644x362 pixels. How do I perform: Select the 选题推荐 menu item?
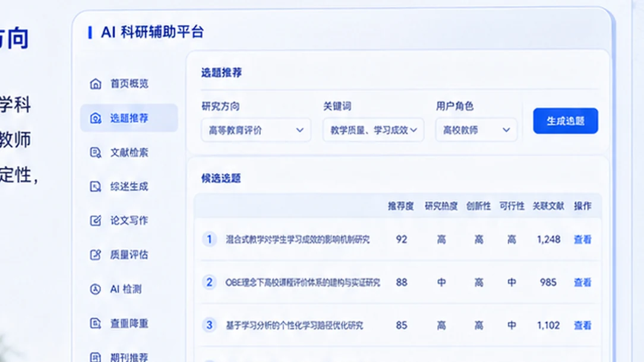[x=129, y=118]
